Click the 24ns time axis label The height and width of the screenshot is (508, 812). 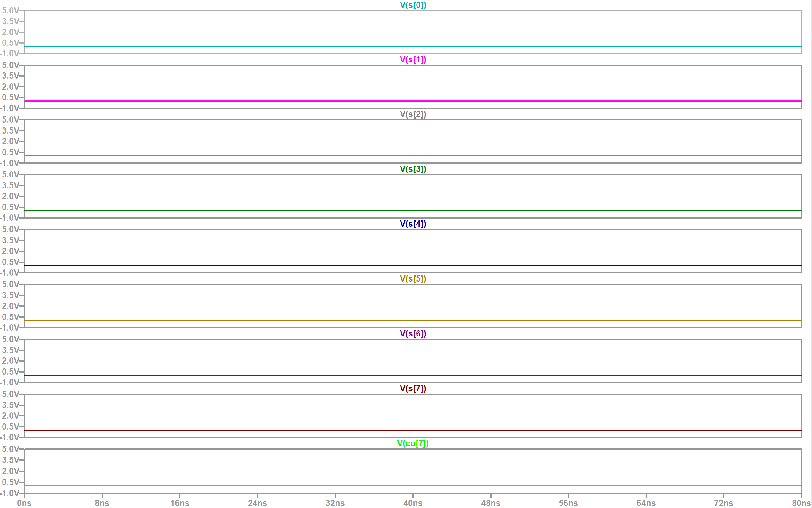point(258,503)
